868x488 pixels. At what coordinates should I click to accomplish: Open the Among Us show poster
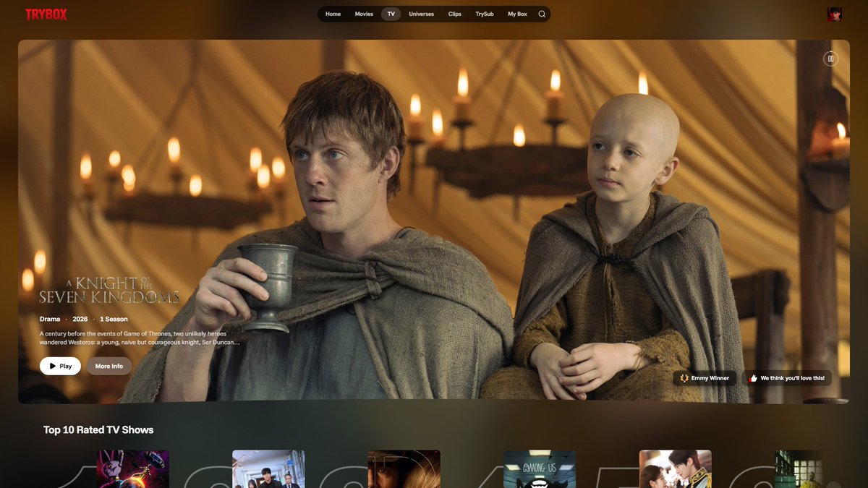(540, 469)
